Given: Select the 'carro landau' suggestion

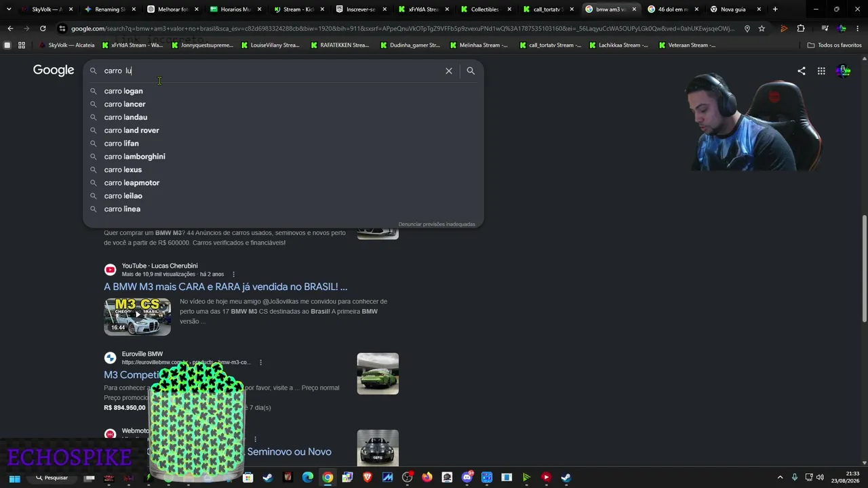Looking at the screenshot, I should point(283,117).
